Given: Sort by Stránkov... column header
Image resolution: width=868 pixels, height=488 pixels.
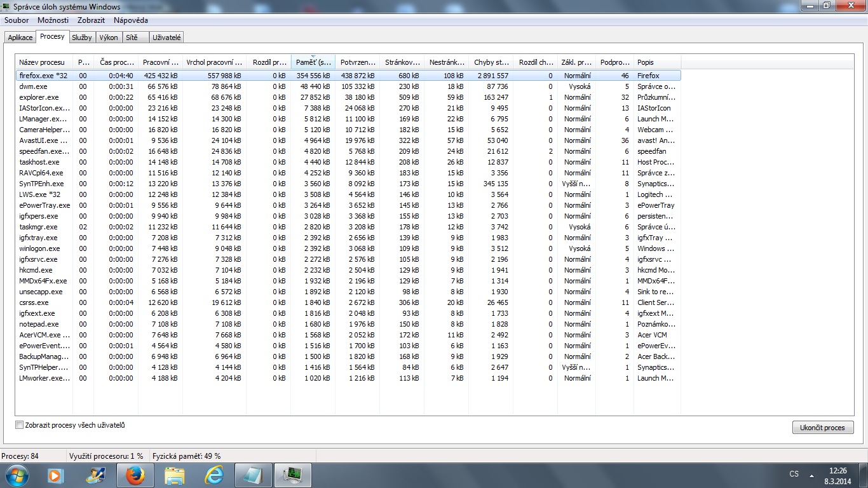Looking at the screenshot, I should click(402, 62).
